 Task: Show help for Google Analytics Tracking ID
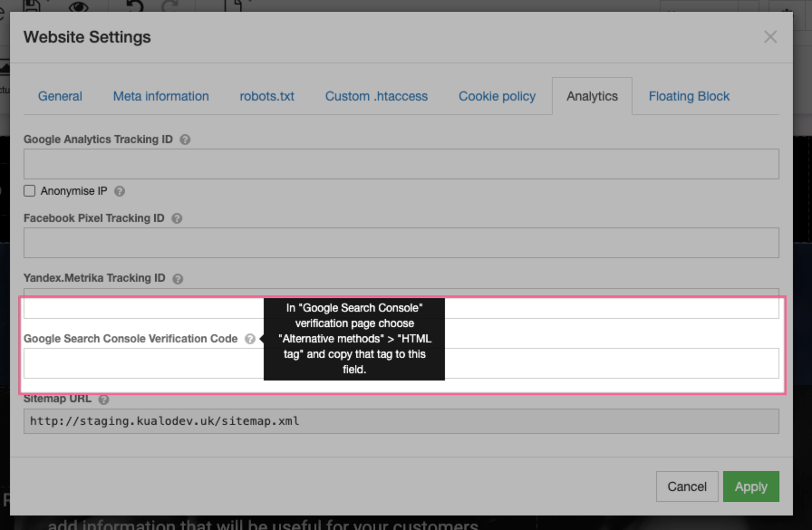185,140
